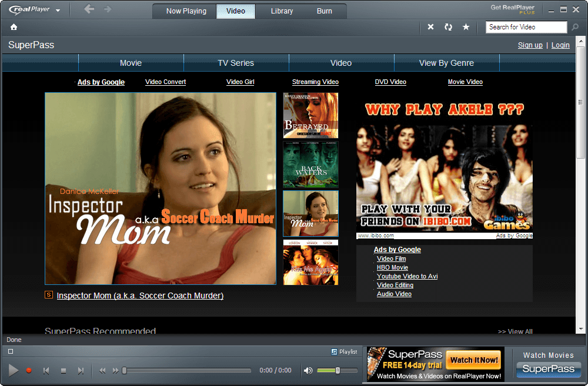
Task: Select the Kiss Me Again thumbnail
Action: point(310,263)
